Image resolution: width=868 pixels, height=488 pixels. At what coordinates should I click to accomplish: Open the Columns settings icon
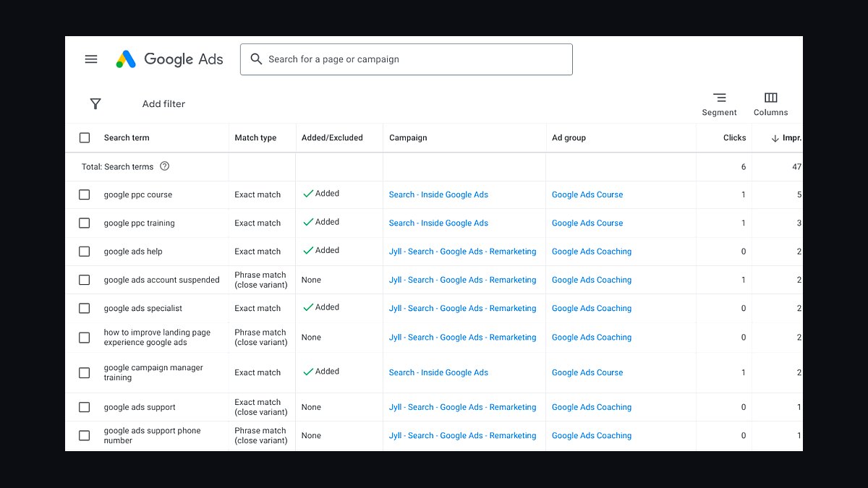click(770, 98)
